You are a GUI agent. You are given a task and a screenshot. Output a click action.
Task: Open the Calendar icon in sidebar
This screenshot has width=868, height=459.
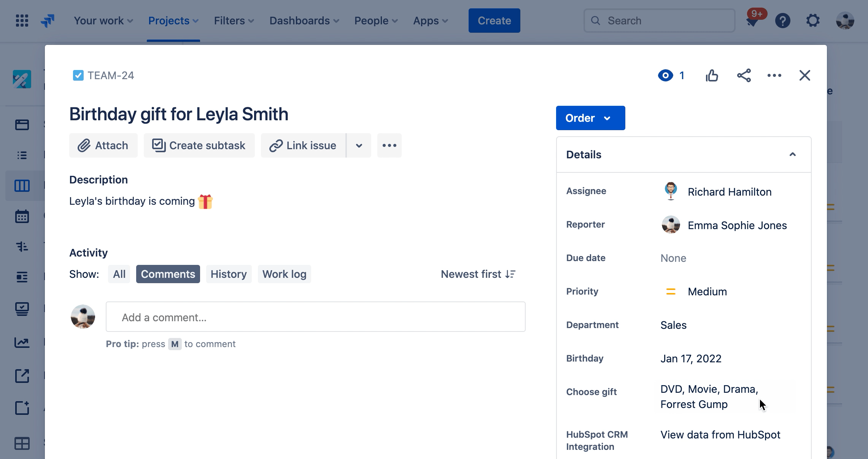(x=22, y=216)
